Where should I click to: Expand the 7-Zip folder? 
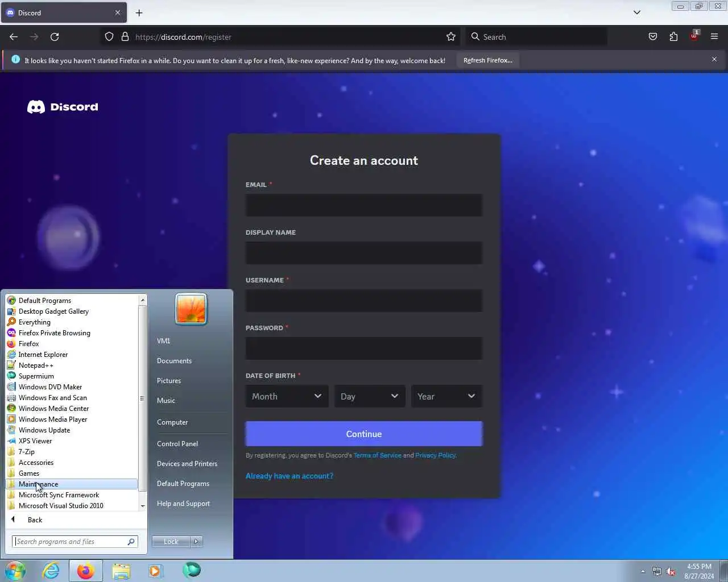click(72, 452)
